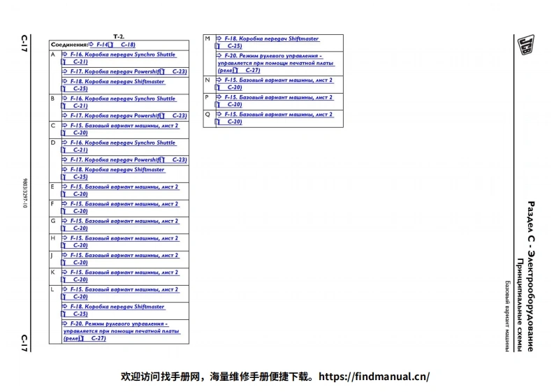
Task: Click the JCB logo in the corner
Action: (524, 45)
